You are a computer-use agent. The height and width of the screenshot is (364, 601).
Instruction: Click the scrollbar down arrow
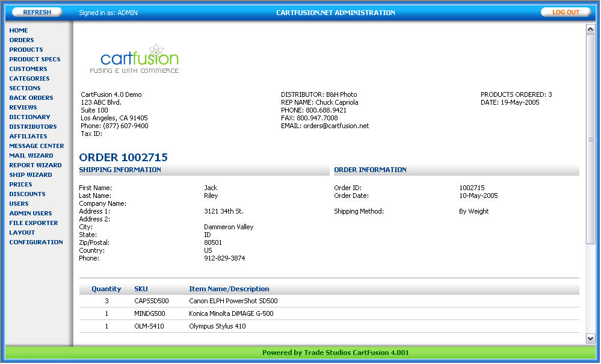(590, 338)
